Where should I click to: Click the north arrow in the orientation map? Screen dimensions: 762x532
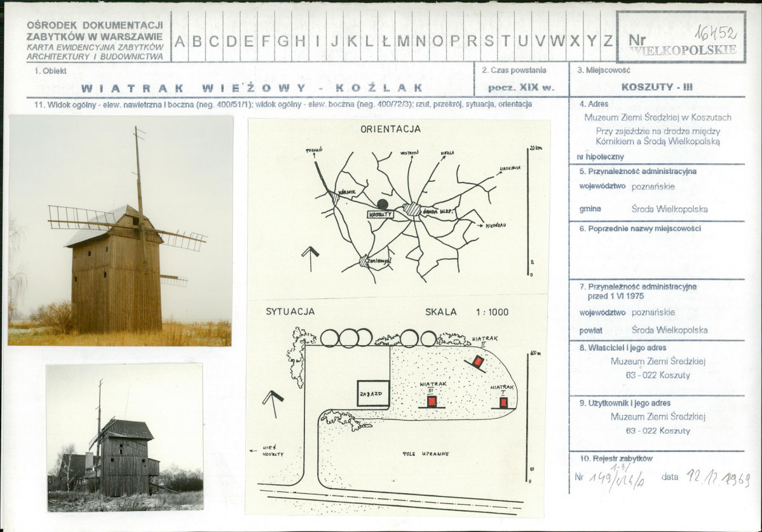click(310, 259)
